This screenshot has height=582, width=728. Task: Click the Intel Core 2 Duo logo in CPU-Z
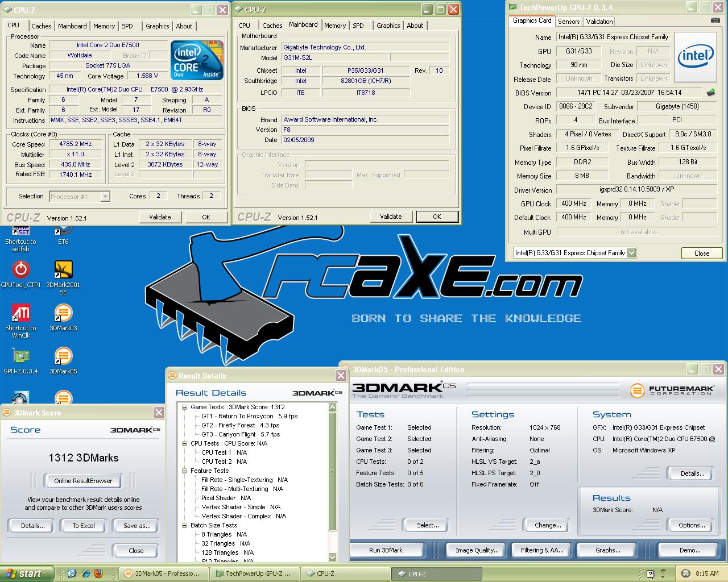click(197, 60)
